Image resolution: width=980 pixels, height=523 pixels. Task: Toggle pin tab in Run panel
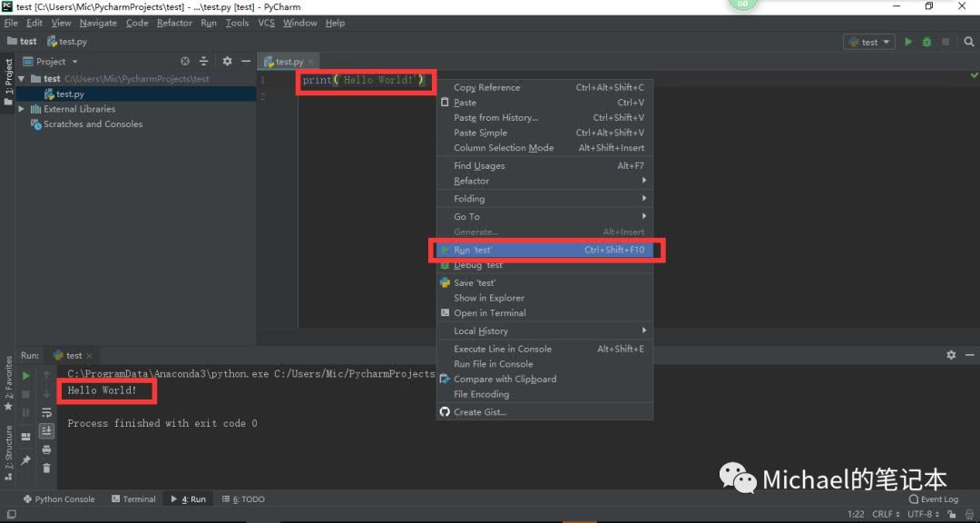pos(26,460)
